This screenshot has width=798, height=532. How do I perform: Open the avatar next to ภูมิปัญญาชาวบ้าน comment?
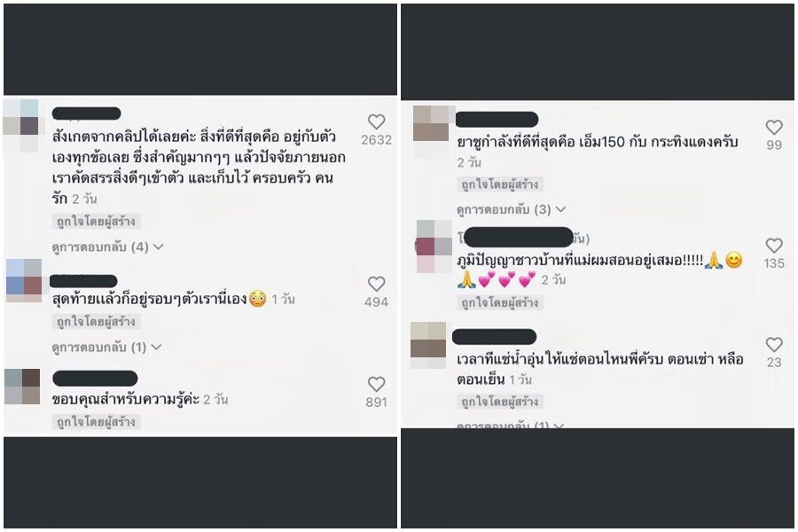(x=434, y=246)
